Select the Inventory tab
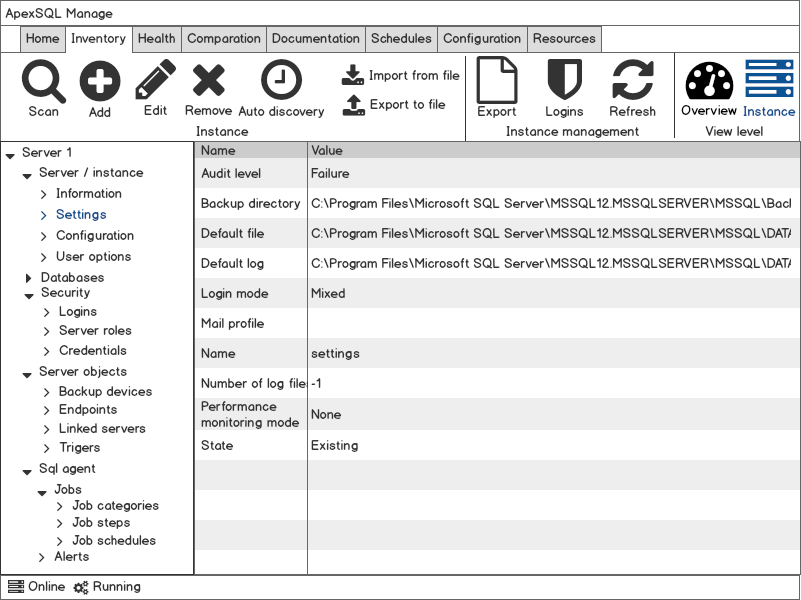Viewport: 801px width, 600px height. pos(99,39)
